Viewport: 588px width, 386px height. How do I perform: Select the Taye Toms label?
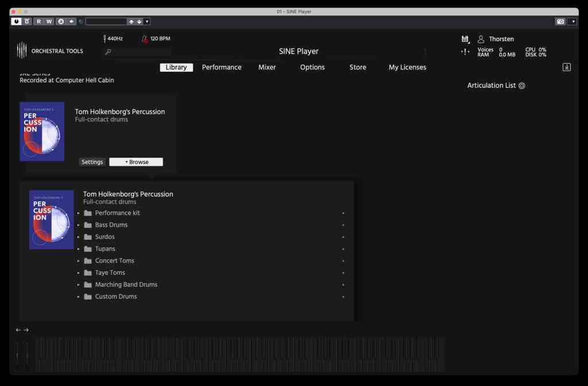[110, 273]
